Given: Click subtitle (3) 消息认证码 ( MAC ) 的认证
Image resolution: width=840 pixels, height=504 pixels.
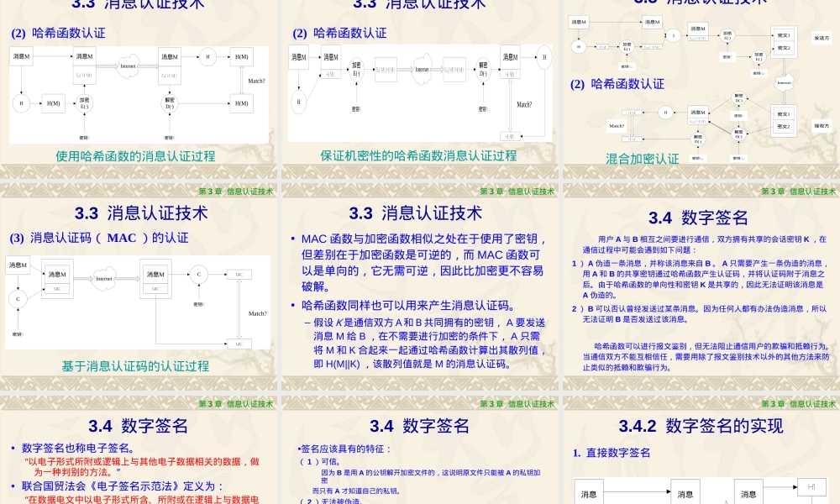Looking at the screenshot, I should click(x=99, y=238).
